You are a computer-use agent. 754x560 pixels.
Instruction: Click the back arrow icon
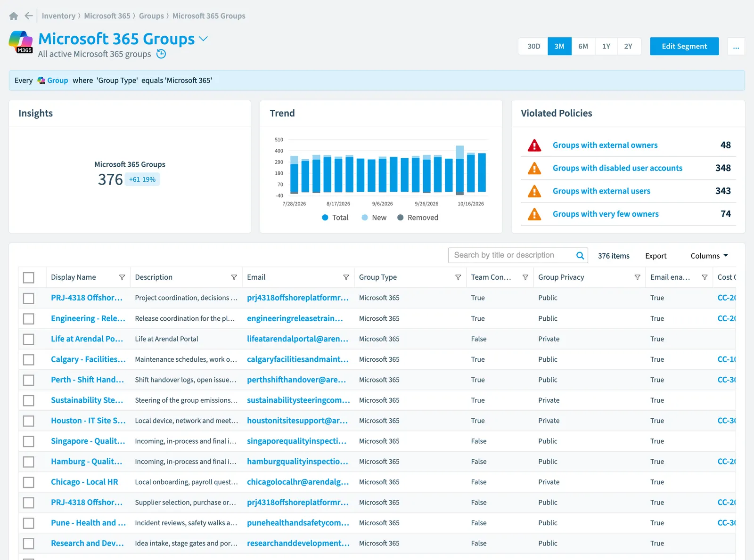coord(29,16)
